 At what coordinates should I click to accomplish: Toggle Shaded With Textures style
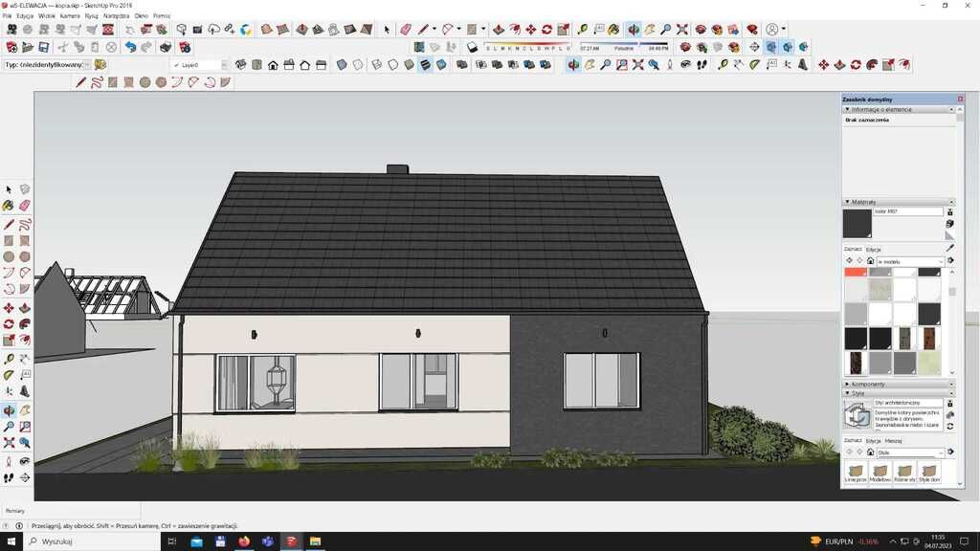click(x=425, y=65)
